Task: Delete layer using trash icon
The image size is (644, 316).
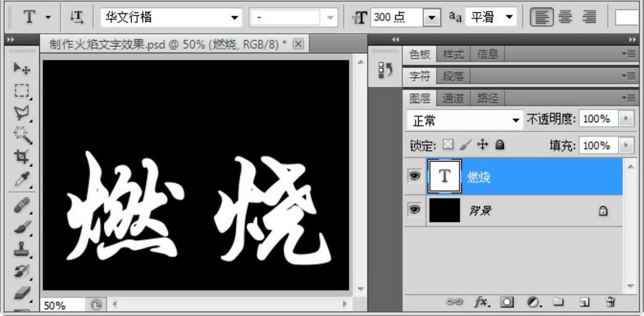Action: click(x=610, y=303)
